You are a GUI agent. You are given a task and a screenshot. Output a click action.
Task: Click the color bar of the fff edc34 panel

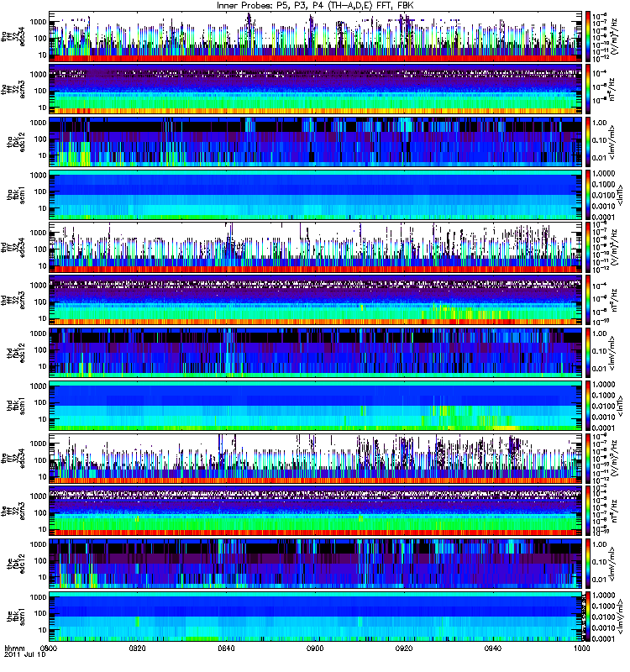click(588, 458)
